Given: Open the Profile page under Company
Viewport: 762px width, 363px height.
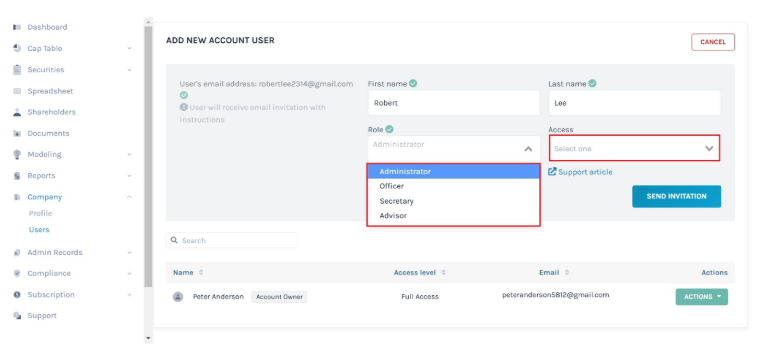Looking at the screenshot, I should tap(40, 213).
